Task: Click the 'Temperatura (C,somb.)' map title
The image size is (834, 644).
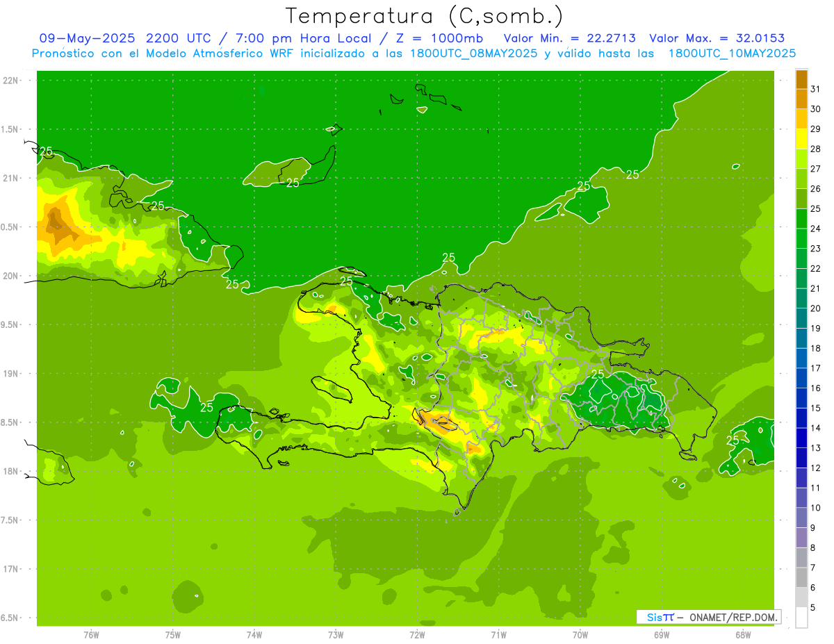Action: pos(425,16)
